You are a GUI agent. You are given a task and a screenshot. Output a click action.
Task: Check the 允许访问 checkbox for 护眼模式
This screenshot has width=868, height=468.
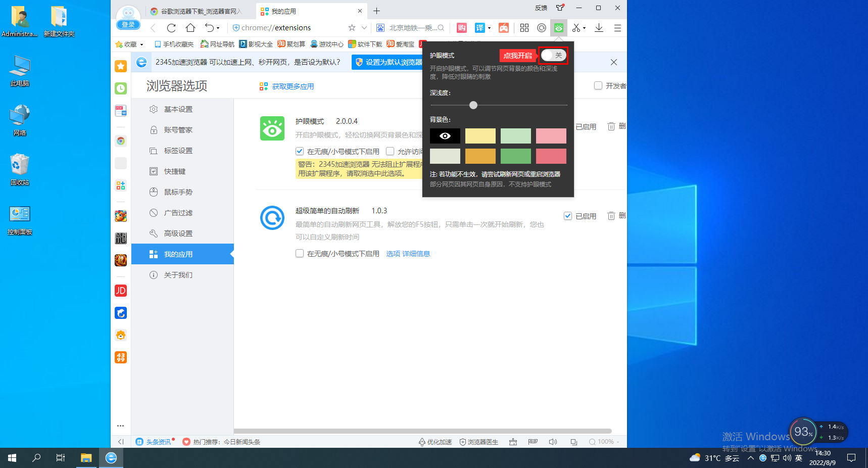click(390, 151)
